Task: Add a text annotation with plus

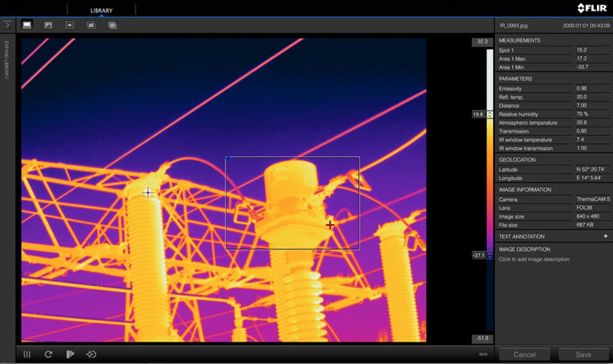Action: (x=605, y=236)
